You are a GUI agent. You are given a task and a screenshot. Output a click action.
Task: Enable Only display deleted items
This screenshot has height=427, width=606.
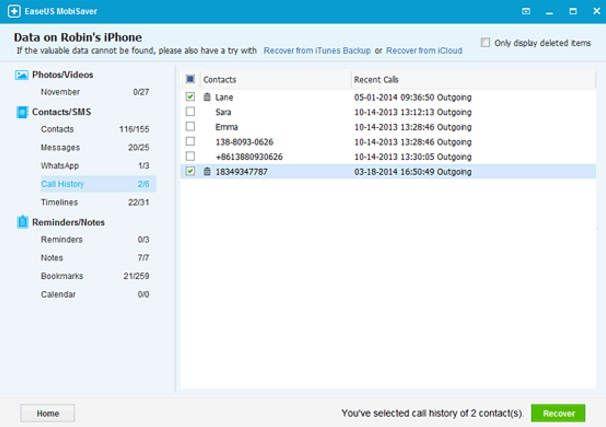click(486, 43)
